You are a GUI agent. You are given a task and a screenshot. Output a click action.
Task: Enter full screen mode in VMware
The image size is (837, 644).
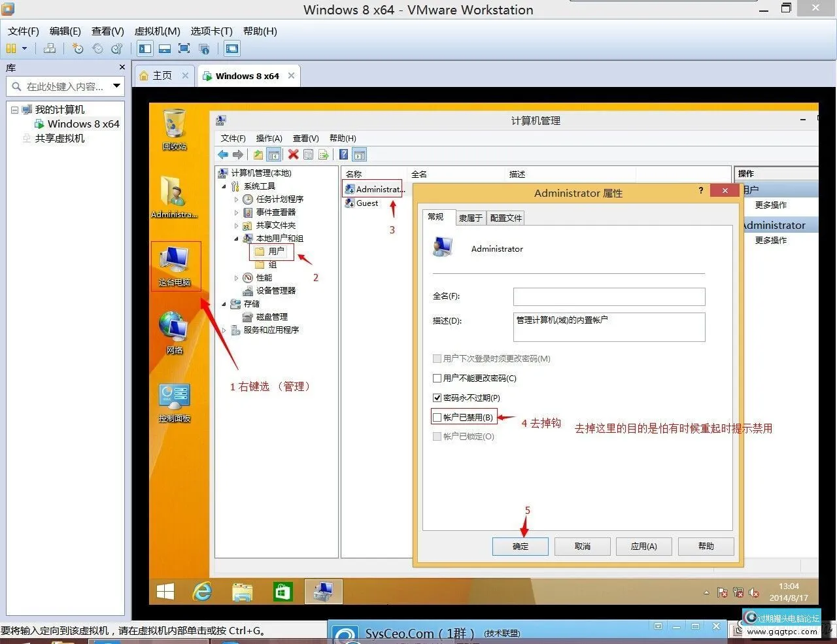pos(184,48)
